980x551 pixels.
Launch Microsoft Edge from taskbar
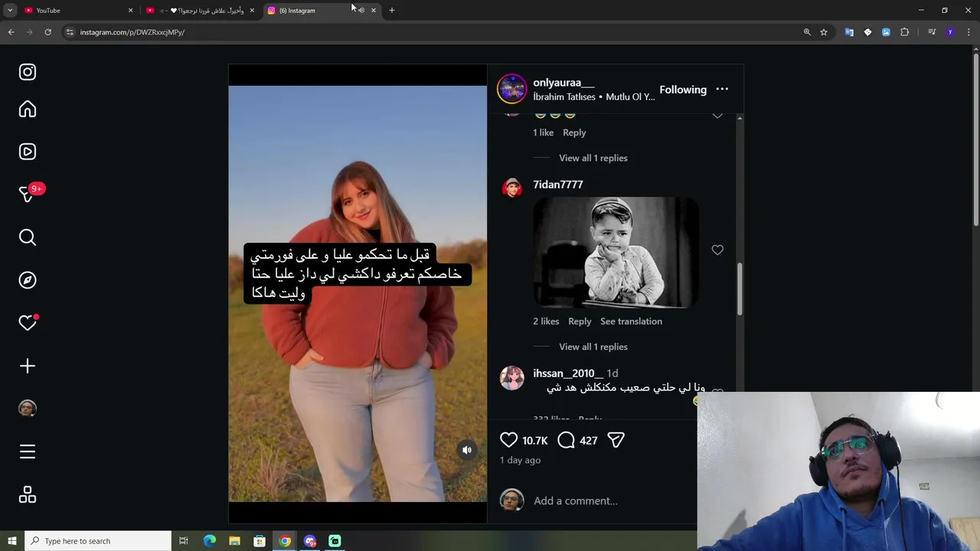click(210, 541)
